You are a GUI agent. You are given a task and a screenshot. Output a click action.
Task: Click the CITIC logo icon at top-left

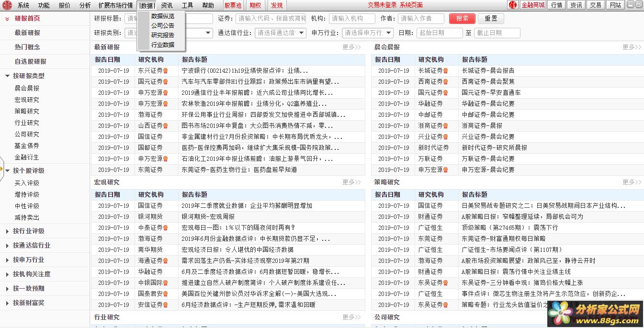pos(7,5)
